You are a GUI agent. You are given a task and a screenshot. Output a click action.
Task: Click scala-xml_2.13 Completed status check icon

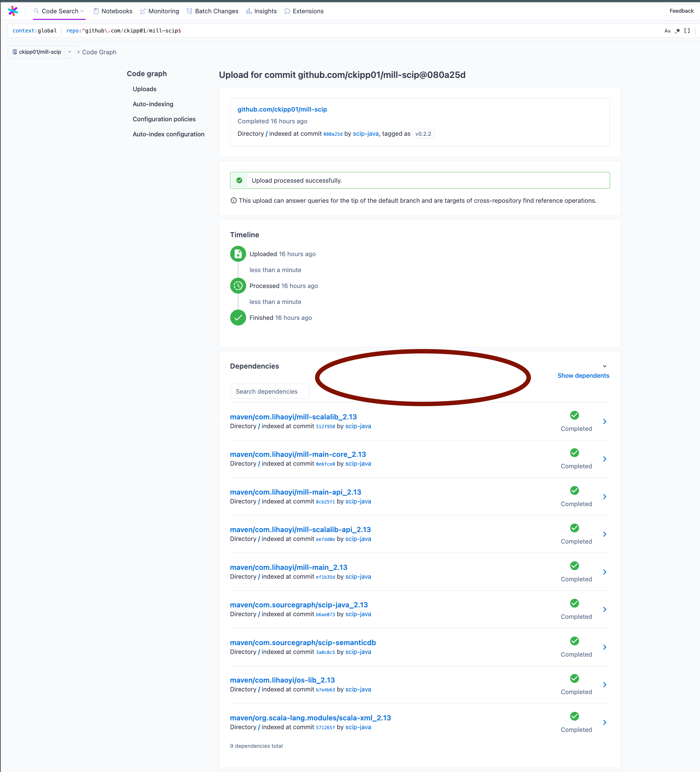tap(574, 716)
